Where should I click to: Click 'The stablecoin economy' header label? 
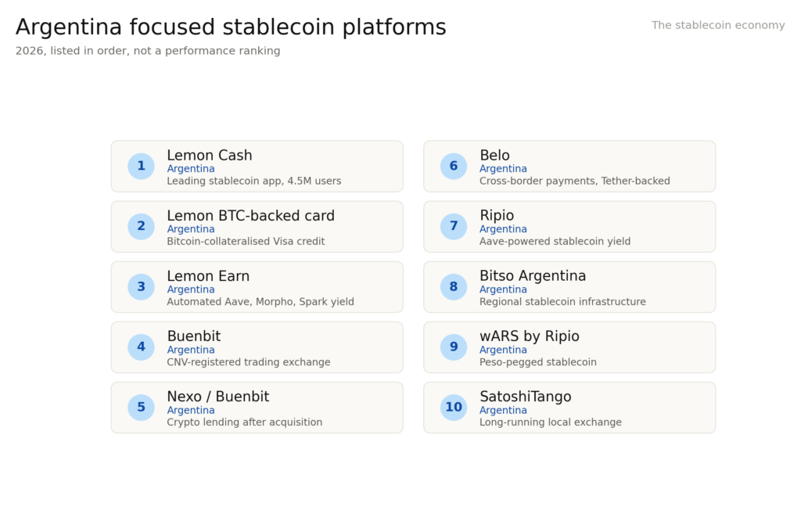pyautogui.click(x=718, y=26)
